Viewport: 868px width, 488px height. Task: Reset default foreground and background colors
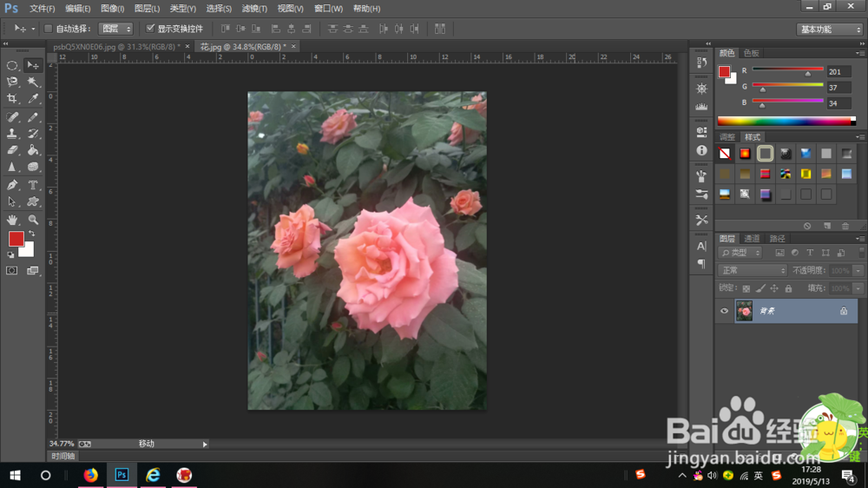(x=10, y=254)
